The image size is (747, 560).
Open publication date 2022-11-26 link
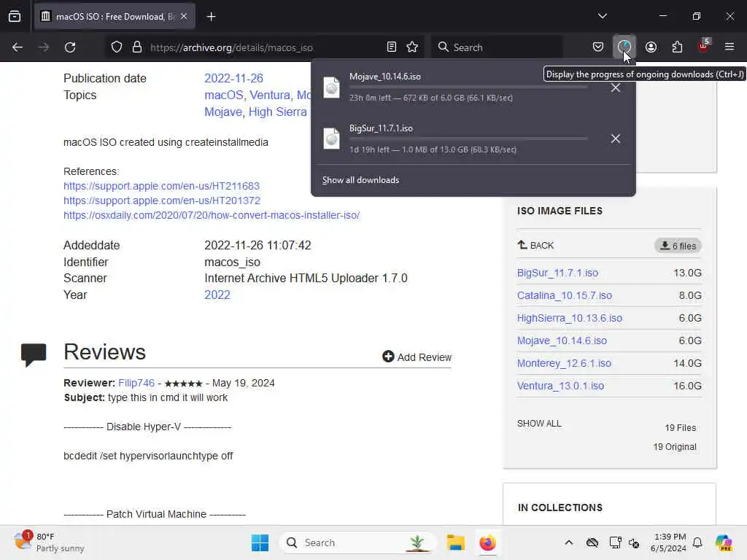tap(233, 78)
